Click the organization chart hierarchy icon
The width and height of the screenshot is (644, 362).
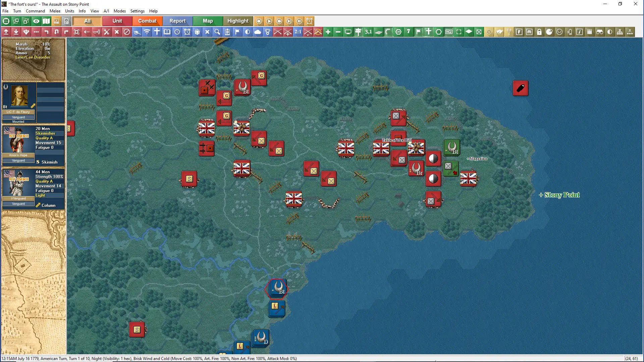coord(620,32)
